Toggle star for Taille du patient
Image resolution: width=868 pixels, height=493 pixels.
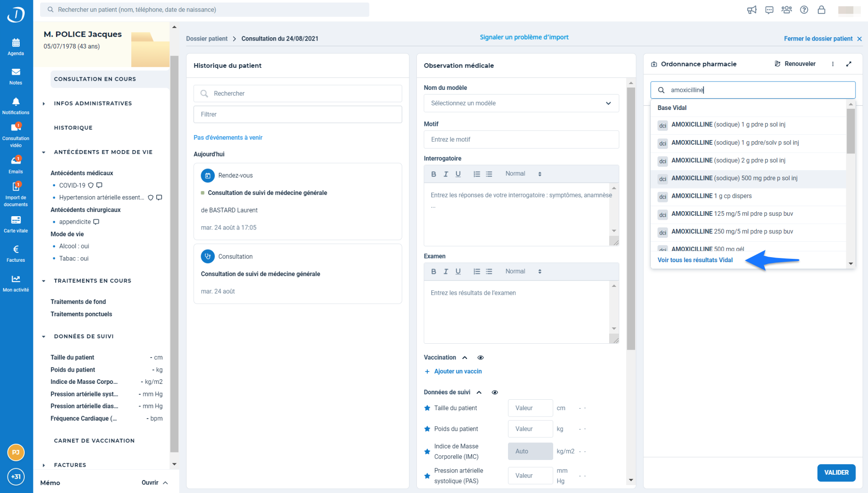coord(427,408)
